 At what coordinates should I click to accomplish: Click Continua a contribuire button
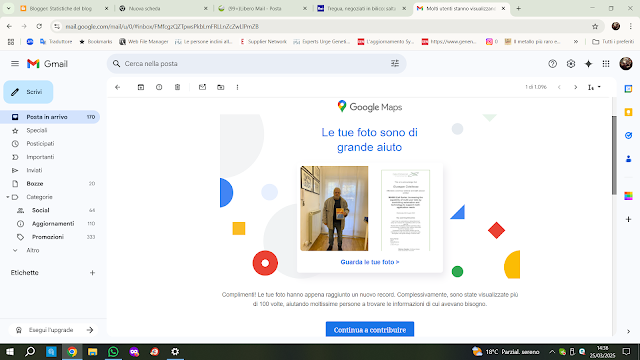[370, 329]
